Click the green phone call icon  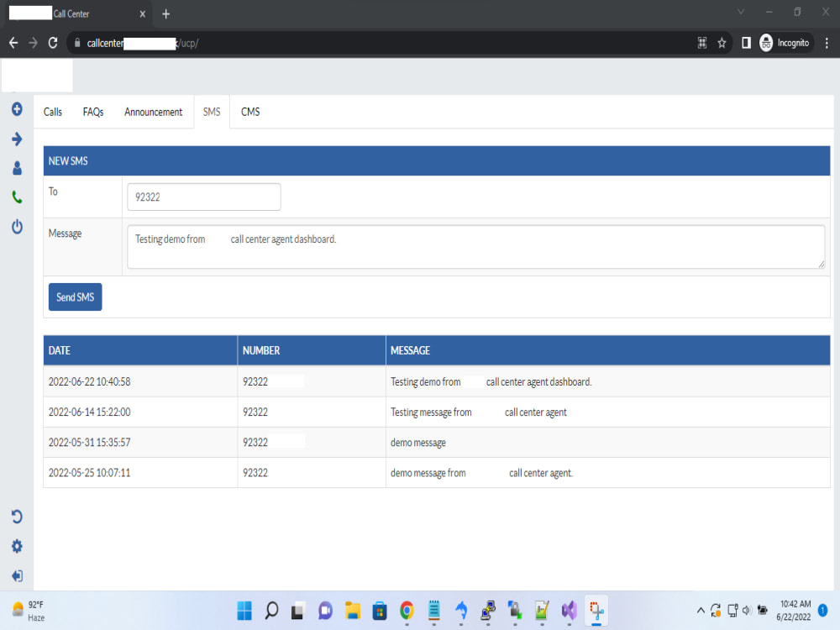pos(17,197)
